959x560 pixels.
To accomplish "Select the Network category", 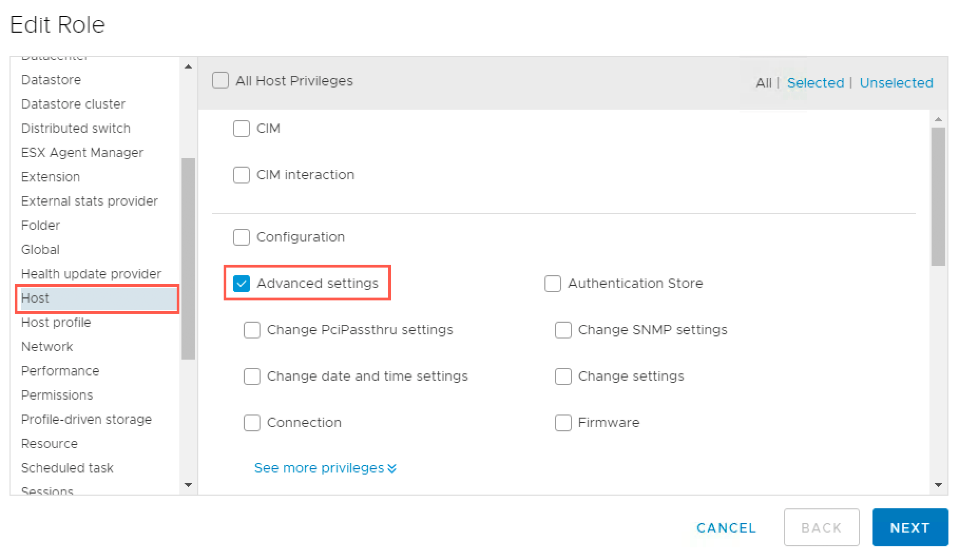I will (x=47, y=346).
